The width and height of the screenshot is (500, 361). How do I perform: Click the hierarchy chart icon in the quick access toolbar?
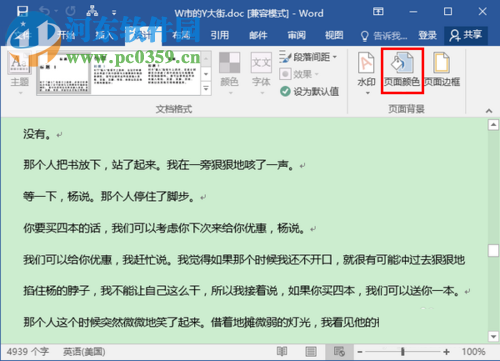[x=92, y=12]
